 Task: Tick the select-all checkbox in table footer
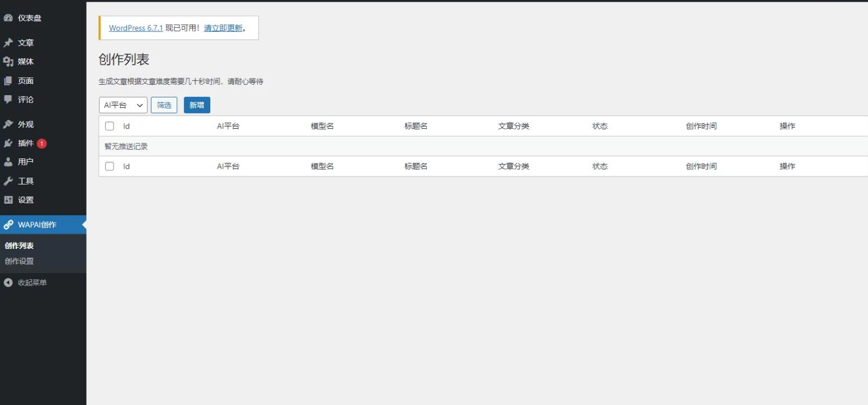109,166
